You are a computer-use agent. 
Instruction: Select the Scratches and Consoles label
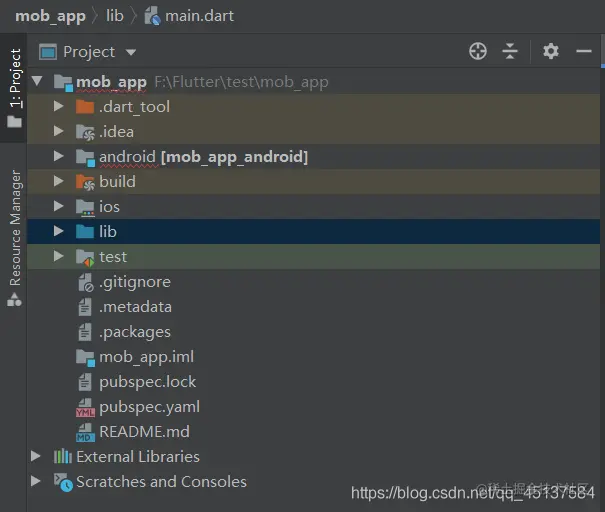point(161,482)
